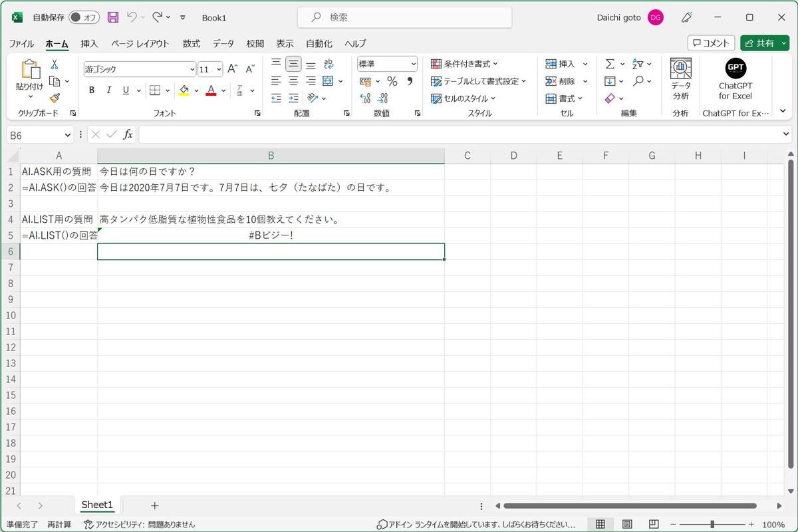The width and height of the screenshot is (798, 532).
Task: Click the Increase Indent icon
Action: pyautogui.click(x=293, y=98)
